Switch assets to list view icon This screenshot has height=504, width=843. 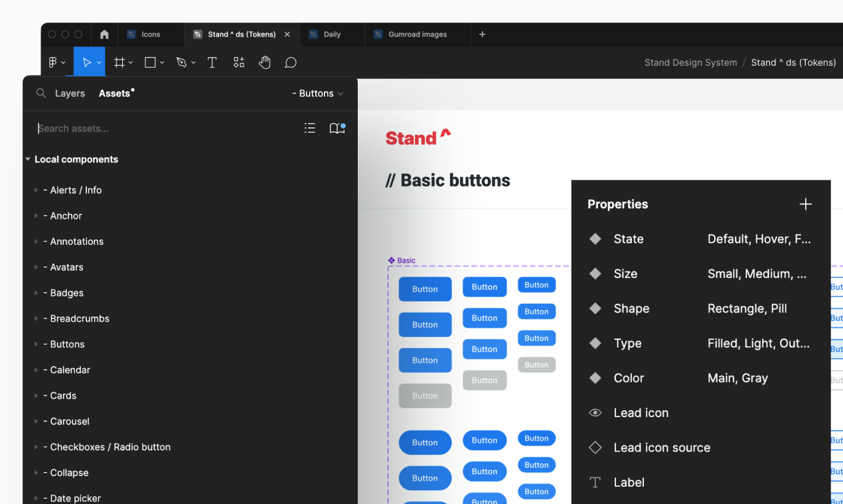click(310, 129)
